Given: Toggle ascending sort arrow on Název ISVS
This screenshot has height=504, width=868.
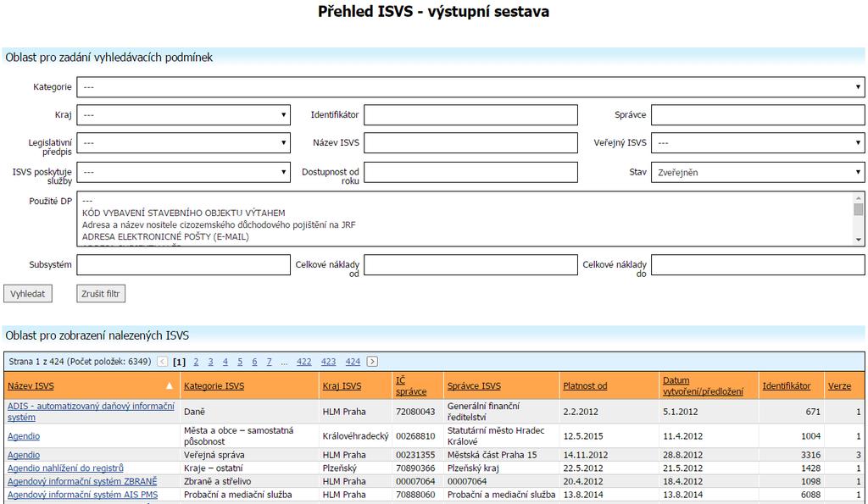Looking at the screenshot, I should [170, 385].
